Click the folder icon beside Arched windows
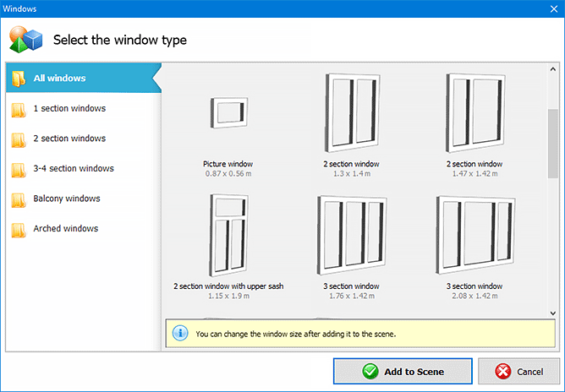 click(19, 230)
